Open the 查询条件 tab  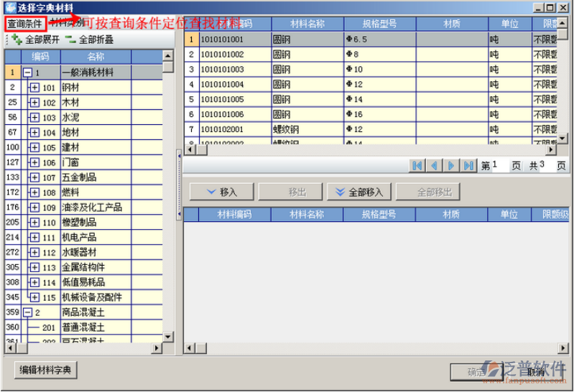point(25,24)
